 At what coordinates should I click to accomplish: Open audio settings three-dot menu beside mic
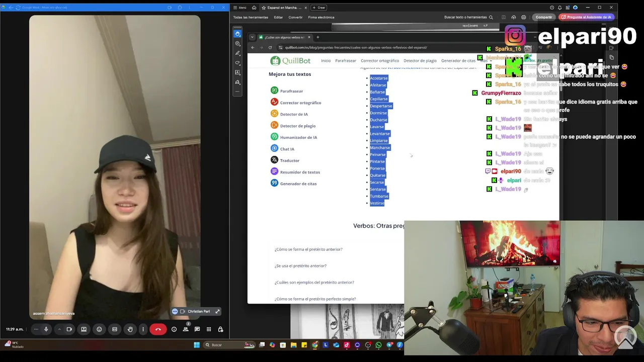(36, 329)
